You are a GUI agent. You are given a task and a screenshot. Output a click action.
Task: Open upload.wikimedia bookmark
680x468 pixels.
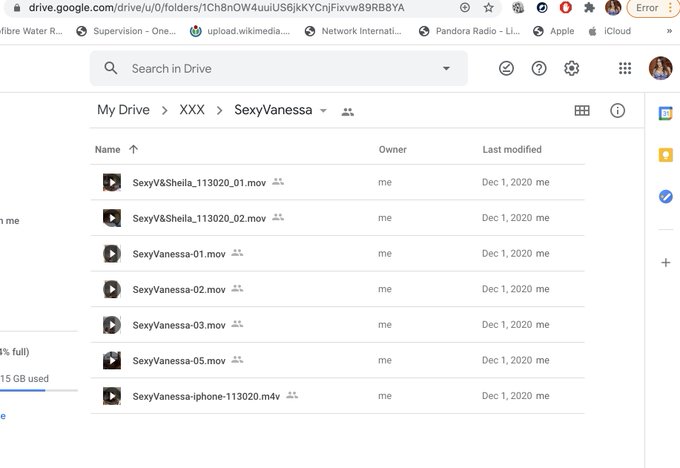point(240,31)
